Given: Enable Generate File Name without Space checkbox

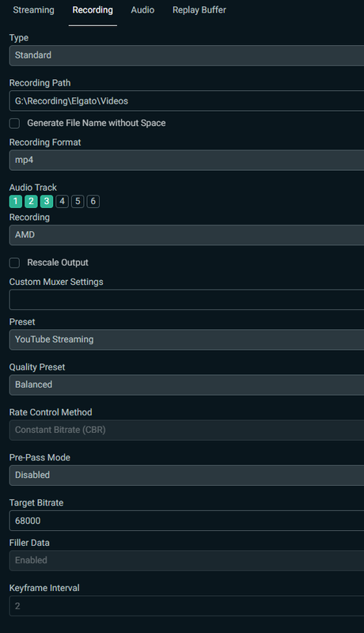Looking at the screenshot, I should (14, 123).
